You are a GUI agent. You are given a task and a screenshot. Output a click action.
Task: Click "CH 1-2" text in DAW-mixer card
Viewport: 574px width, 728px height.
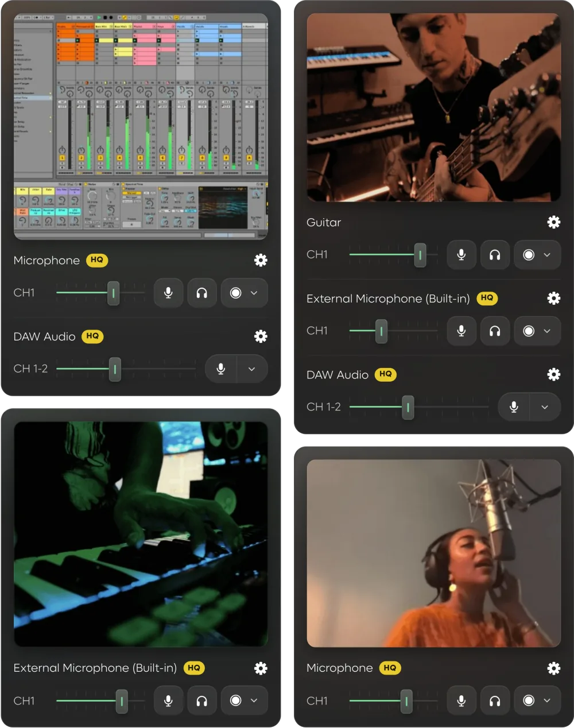click(30, 369)
